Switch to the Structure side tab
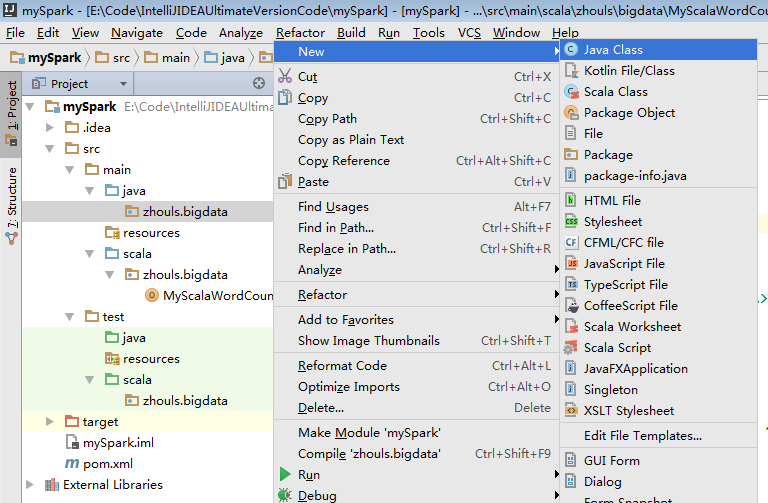This screenshot has height=503, width=768. click(x=11, y=206)
